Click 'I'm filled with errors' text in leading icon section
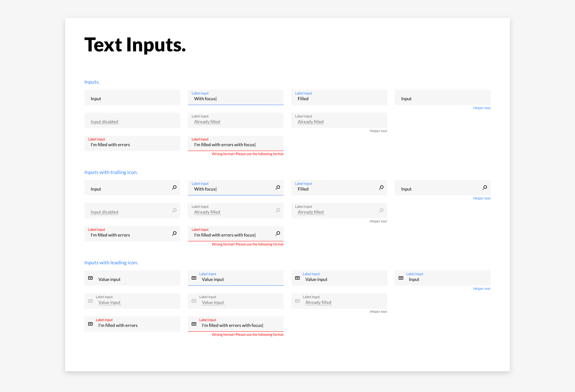The height and width of the screenshot is (392, 575). (x=118, y=325)
